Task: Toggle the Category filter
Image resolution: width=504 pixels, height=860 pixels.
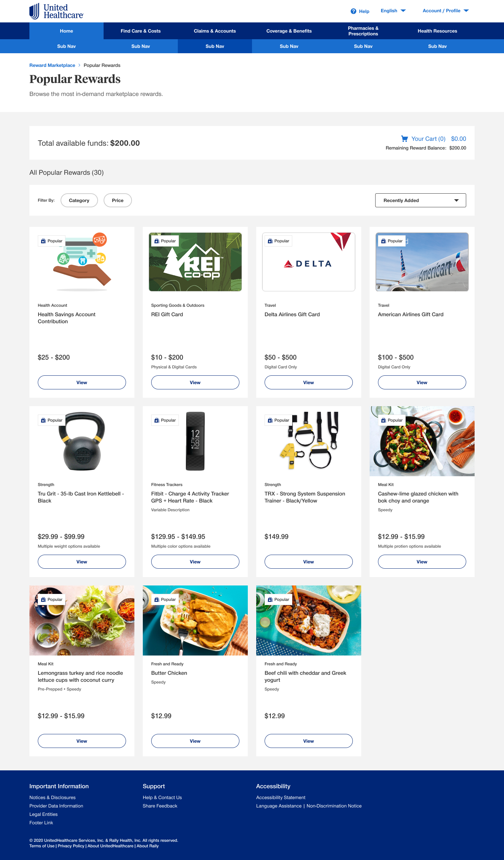Action: point(79,200)
